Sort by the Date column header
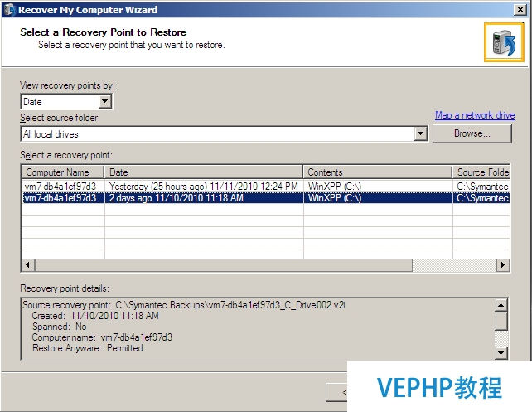532x412 pixels. click(x=204, y=172)
